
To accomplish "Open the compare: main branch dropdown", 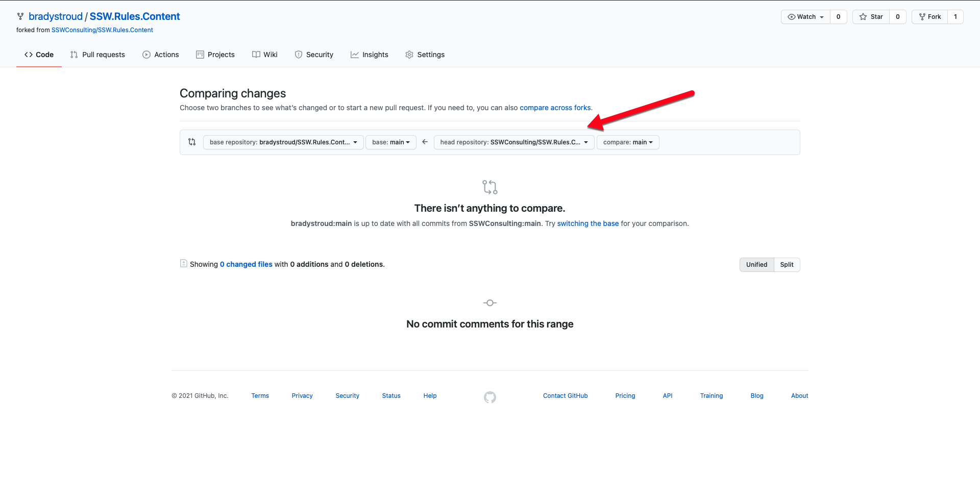I will (628, 142).
